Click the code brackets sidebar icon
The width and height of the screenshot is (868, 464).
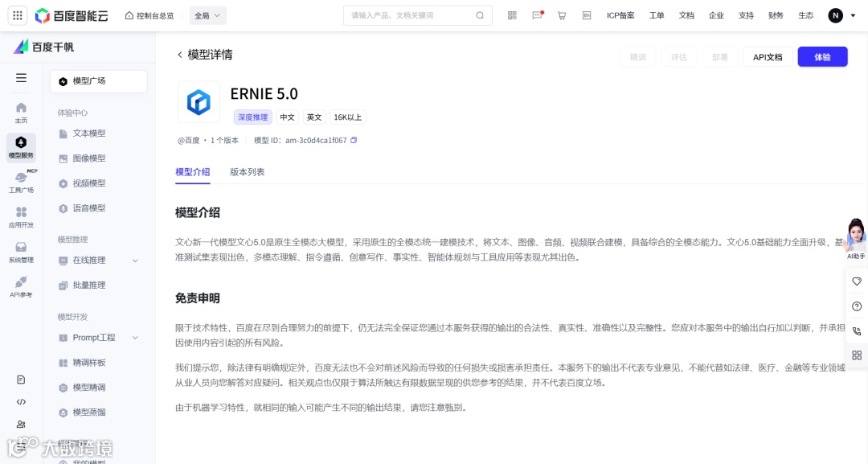tap(21, 402)
